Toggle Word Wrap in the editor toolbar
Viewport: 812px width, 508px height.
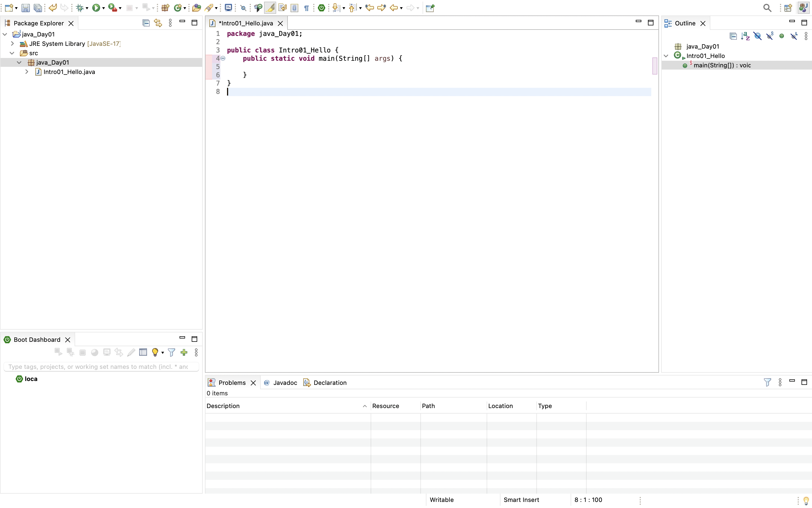tap(282, 8)
